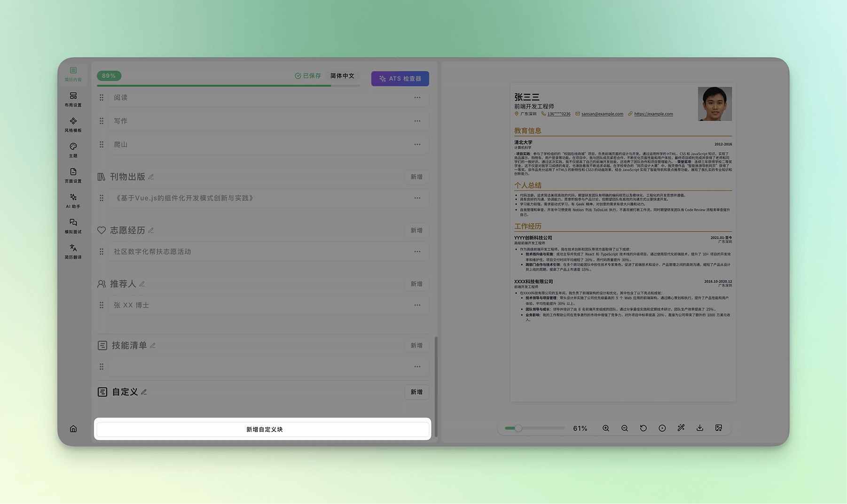Edit the 技能清单 section title pencil
Viewport: 847px width, 504px height.
pos(153,346)
